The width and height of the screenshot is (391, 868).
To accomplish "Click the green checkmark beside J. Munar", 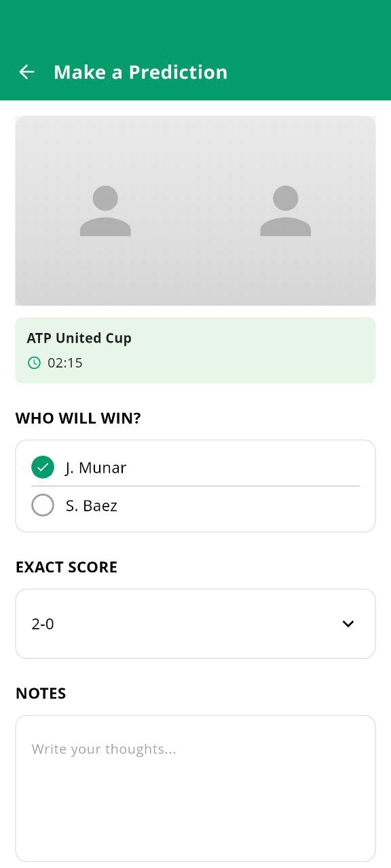I will tap(43, 467).
